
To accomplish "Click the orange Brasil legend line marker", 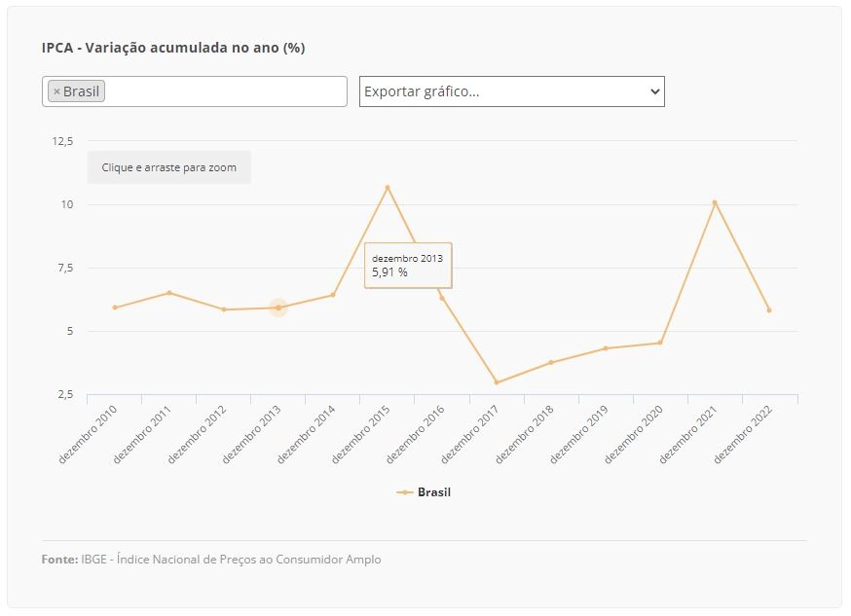I will (405, 492).
